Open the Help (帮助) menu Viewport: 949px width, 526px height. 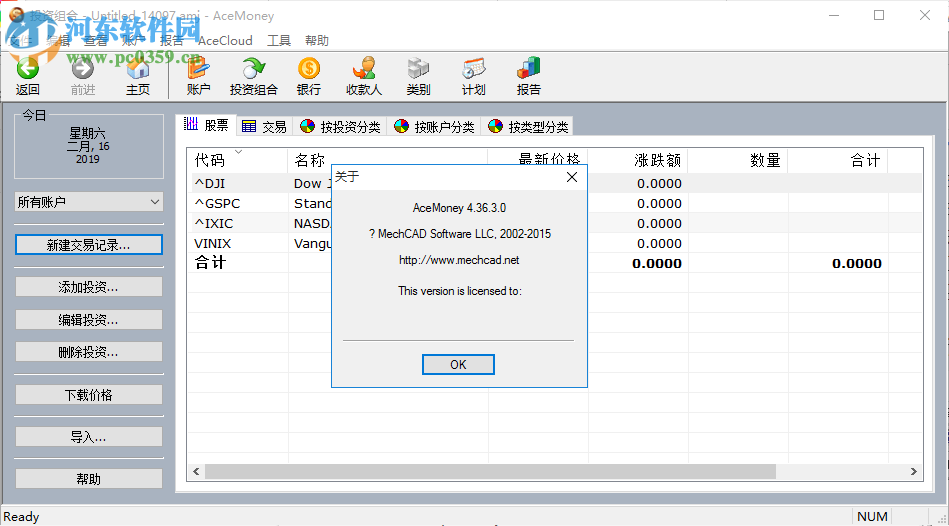[317, 41]
